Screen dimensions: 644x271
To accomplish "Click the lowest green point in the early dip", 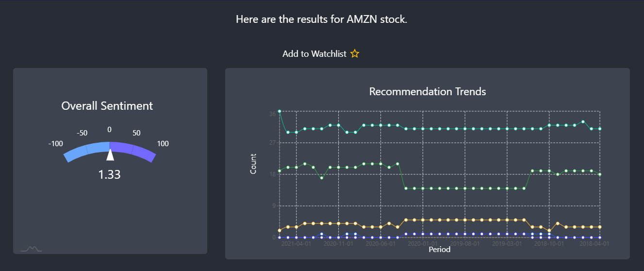I will 321,178.
